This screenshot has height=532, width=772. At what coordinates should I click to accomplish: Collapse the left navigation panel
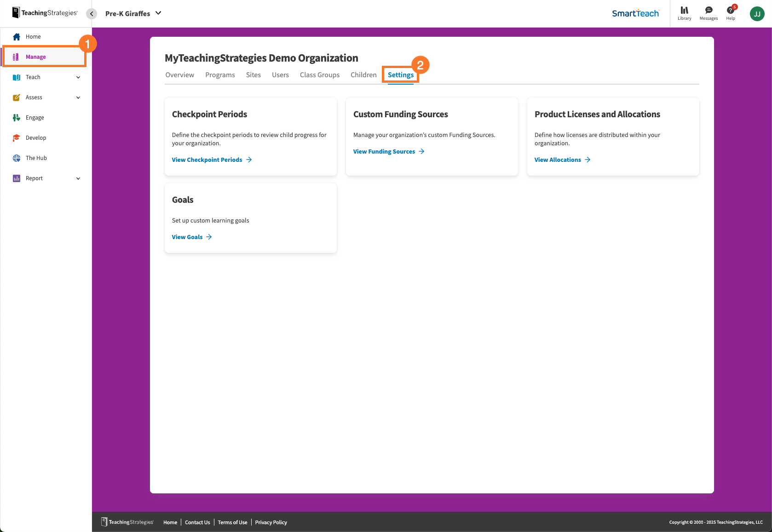pos(92,13)
